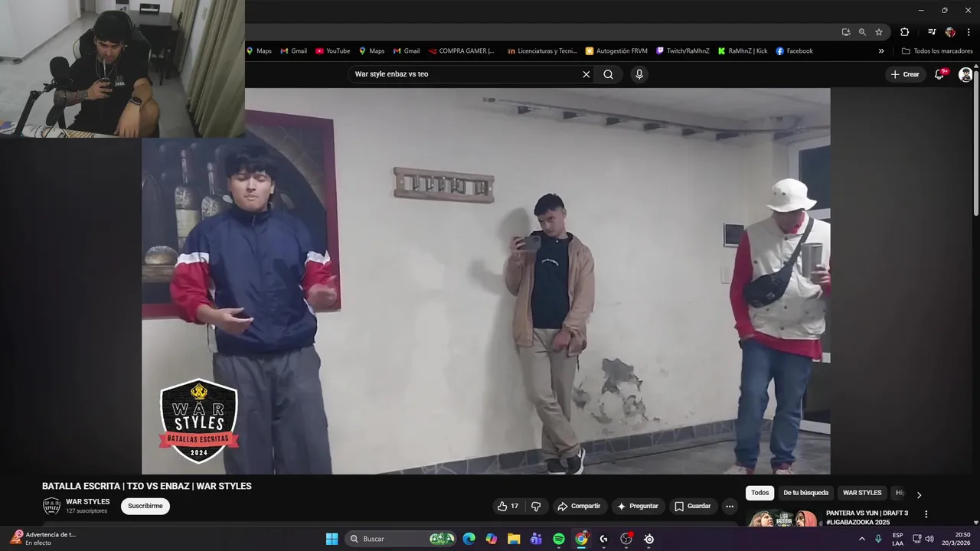Open YouTube notifications bell

point(939,74)
